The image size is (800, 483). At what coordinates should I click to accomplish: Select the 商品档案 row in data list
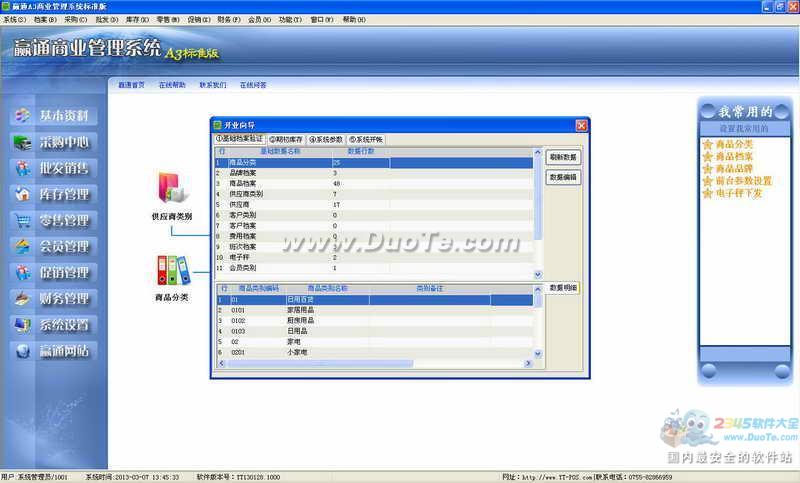tap(374, 184)
